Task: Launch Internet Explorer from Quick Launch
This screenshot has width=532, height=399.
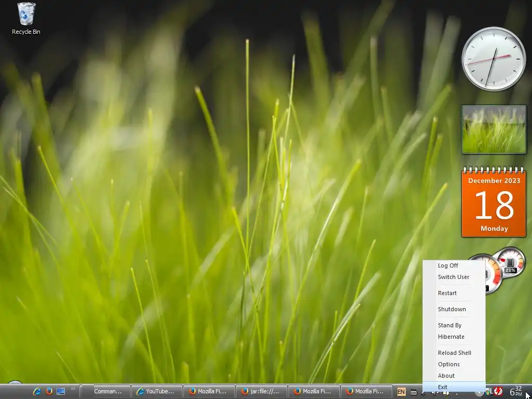Action: (x=37, y=391)
